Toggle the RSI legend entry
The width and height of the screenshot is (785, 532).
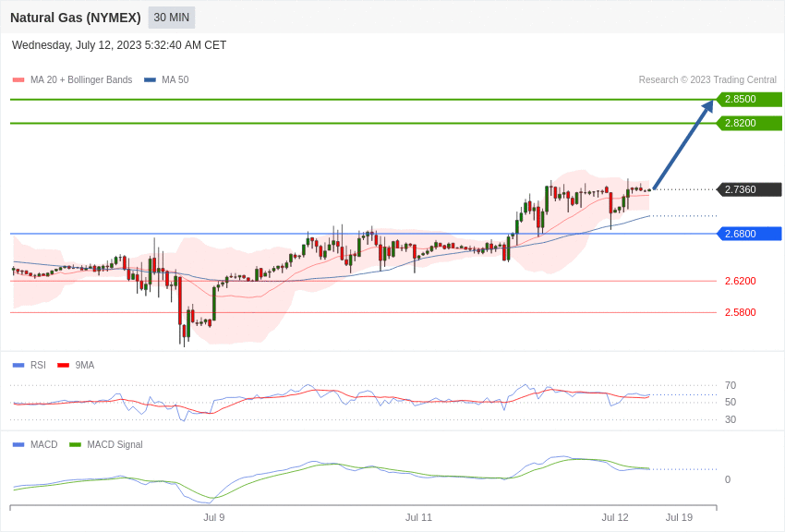(x=29, y=366)
